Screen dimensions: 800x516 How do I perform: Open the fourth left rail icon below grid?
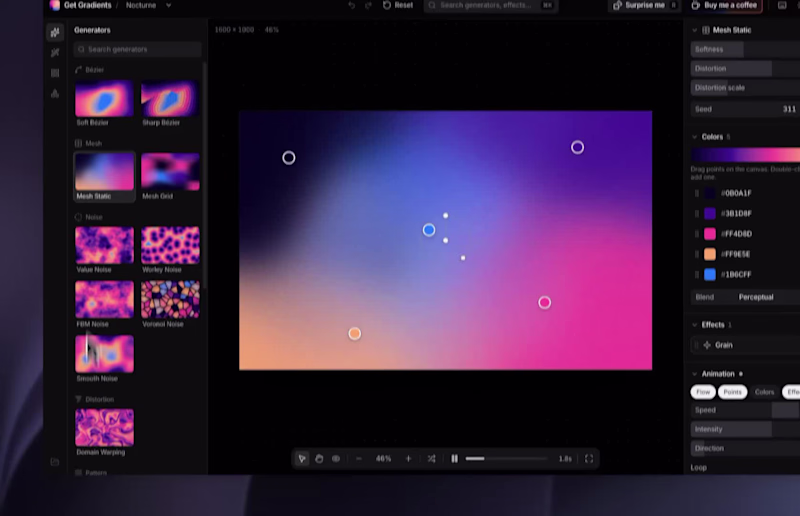55,93
